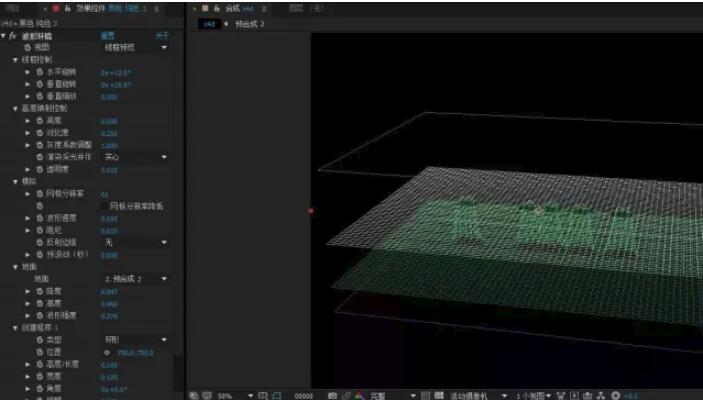Viewport: 703px width, 400px height.
Task: Select the 合成 c4d viewer tab
Action: click(x=239, y=8)
